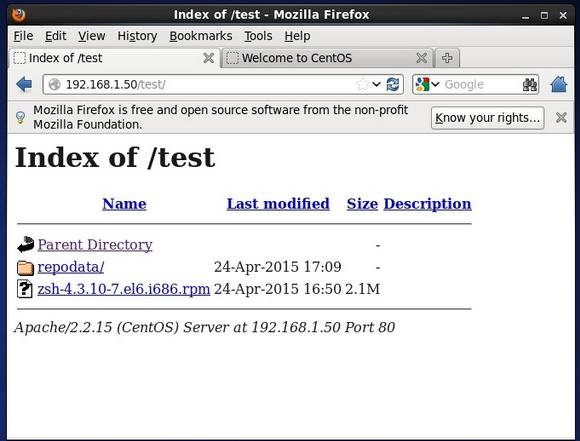Dismiss the Mozilla notification bar
Screen dimensions: 580x441
tap(561, 118)
